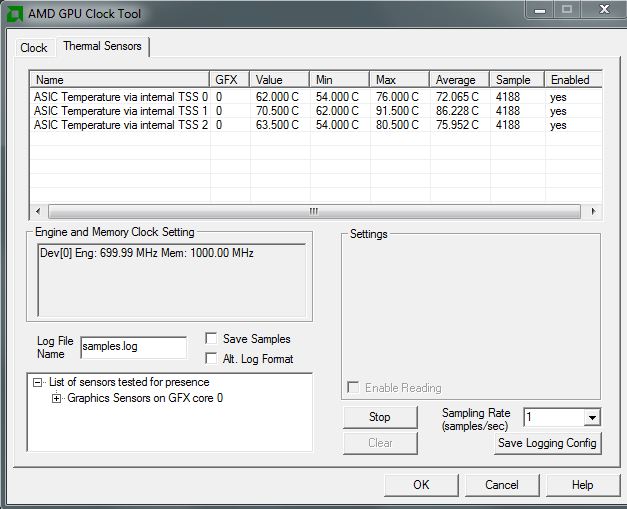627x509 pixels.
Task: Click the 62.000 C value cell
Action: point(277,97)
